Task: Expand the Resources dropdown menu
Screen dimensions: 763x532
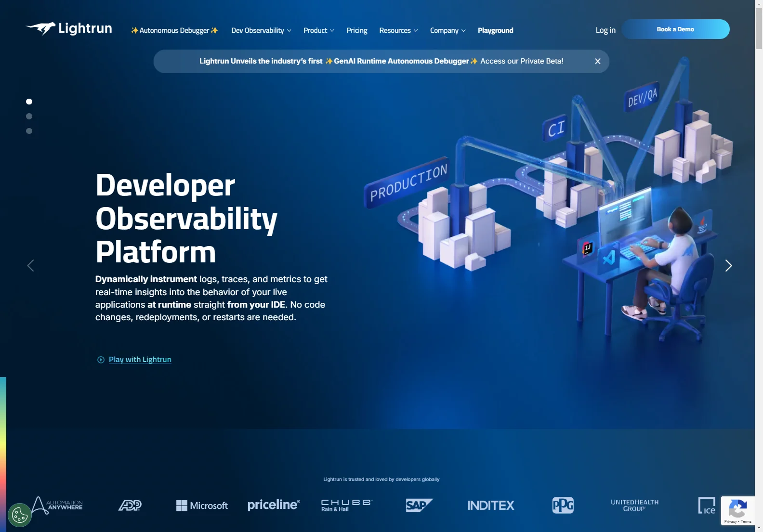Action: tap(398, 30)
